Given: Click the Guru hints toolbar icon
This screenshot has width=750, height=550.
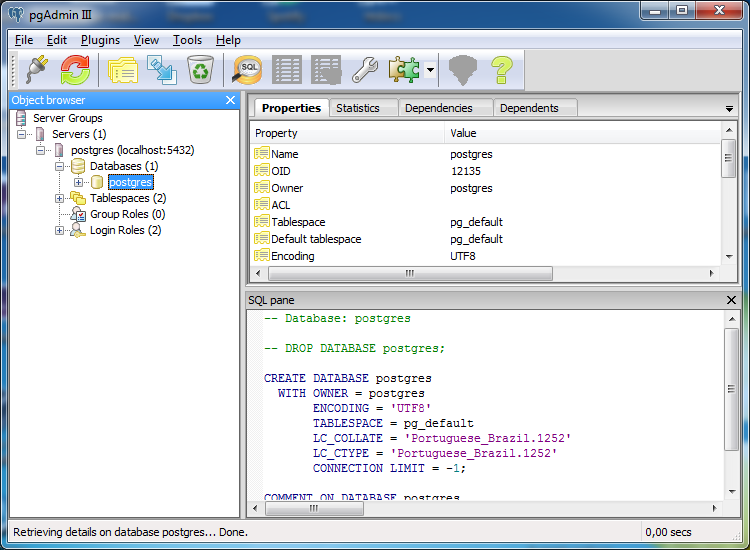Looking at the screenshot, I should pyautogui.click(x=463, y=70).
